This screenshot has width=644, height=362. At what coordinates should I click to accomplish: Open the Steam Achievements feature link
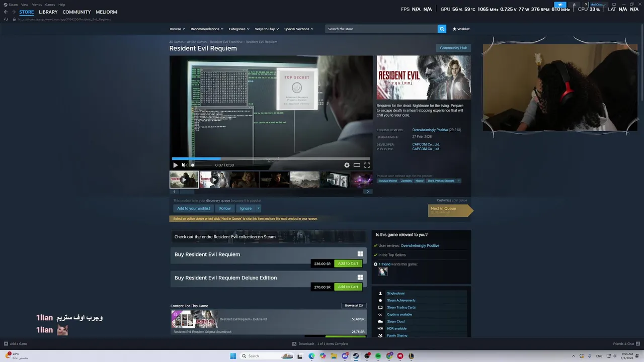pos(401,300)
